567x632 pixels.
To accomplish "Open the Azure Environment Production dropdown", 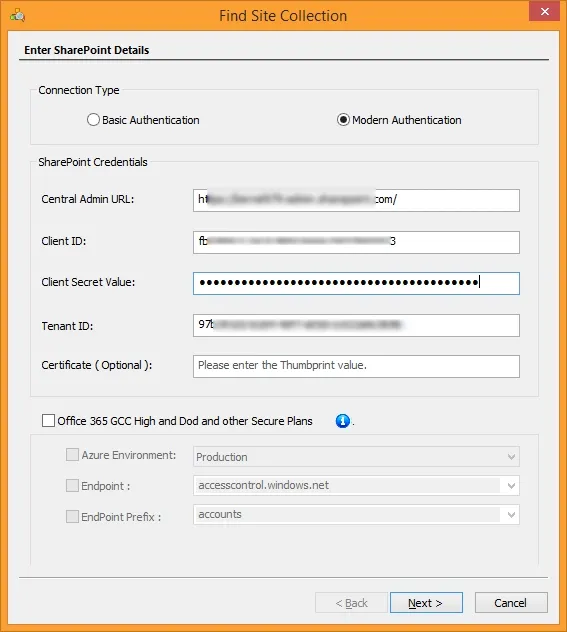I will click(356, 457).
